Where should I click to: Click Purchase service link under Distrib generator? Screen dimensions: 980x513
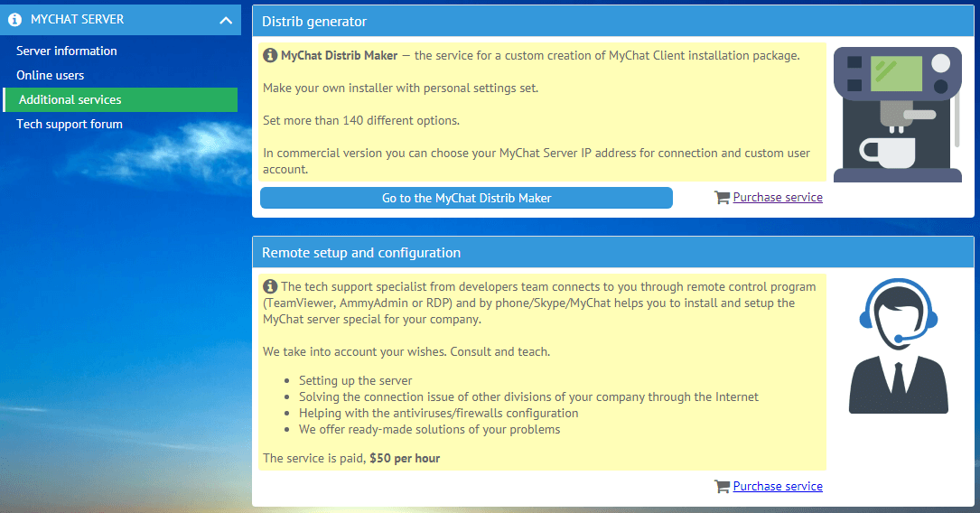[778, 198]
